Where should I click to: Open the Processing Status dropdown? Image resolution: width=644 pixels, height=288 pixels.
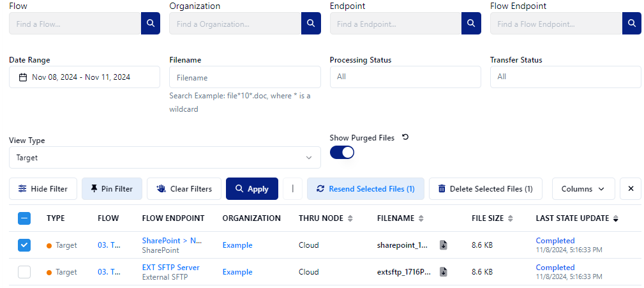coord(405,77)
